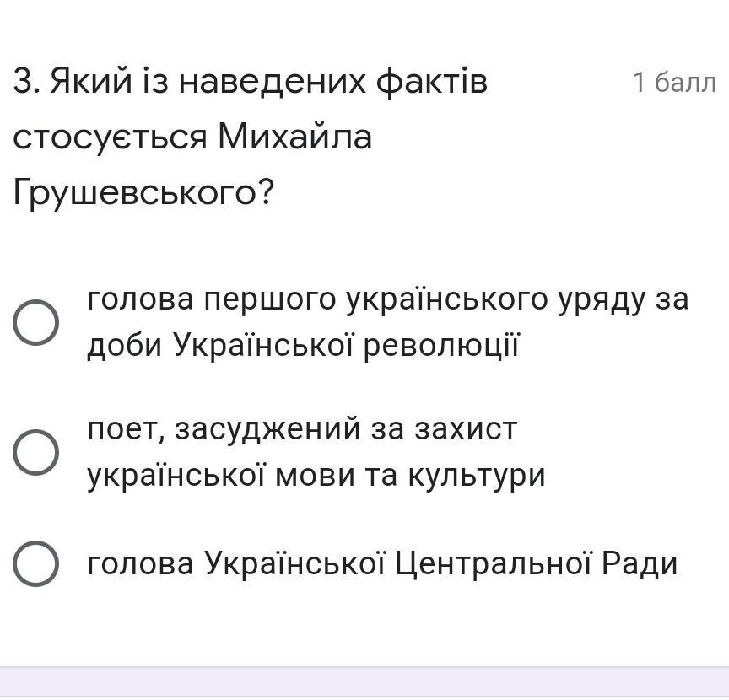Click the lavender divider bar at the bottom

pos(364,681)
